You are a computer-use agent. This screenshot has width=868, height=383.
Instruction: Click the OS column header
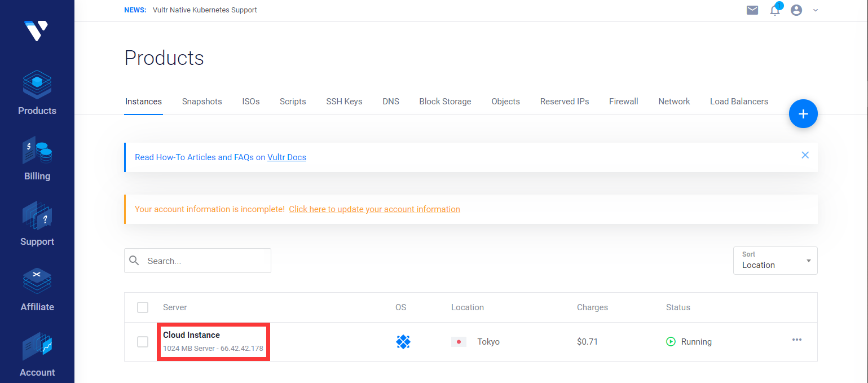[400, 307]
